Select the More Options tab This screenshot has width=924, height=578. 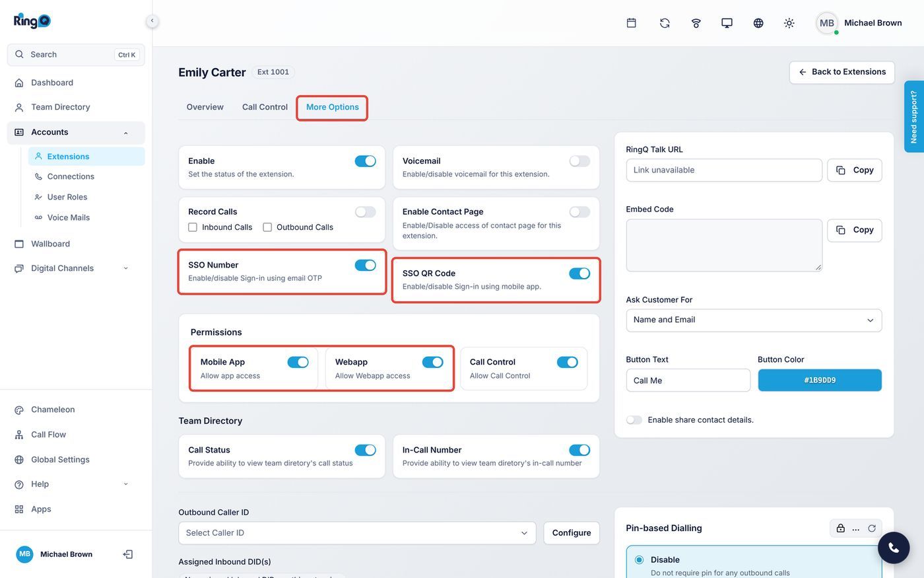[x=333, y=107]
